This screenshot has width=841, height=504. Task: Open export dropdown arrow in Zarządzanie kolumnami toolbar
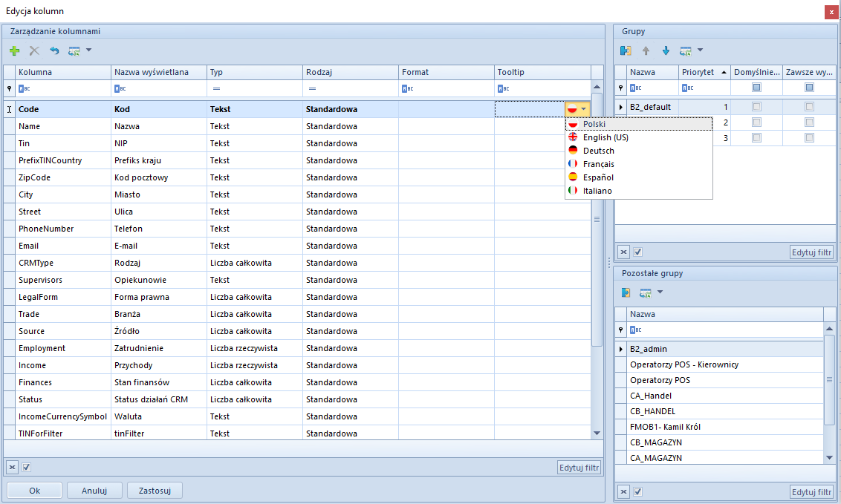89,50
